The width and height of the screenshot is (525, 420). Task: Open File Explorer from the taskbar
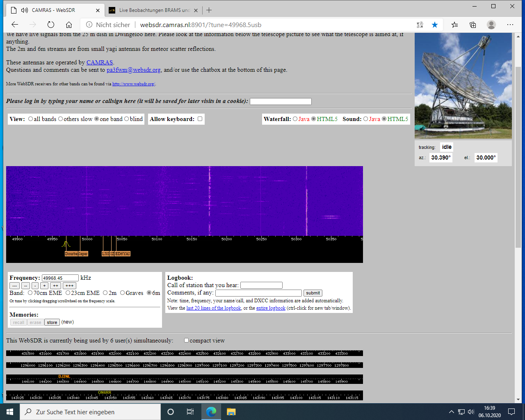(x=231, y=412)
